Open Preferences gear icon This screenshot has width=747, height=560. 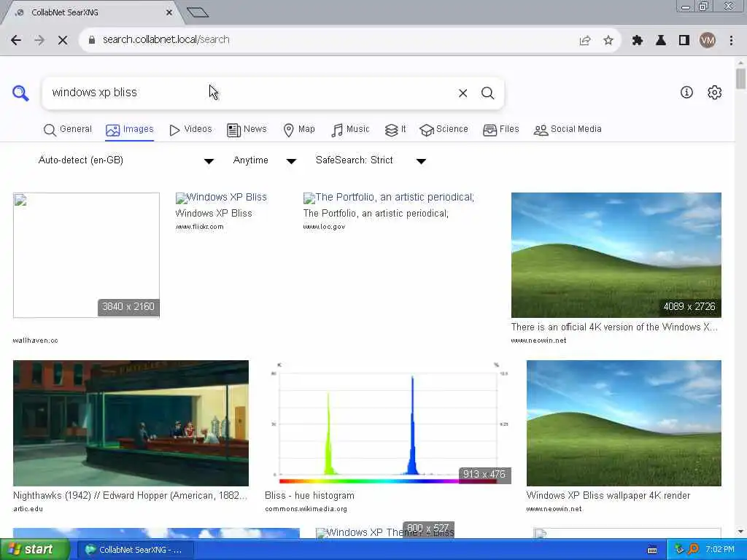click(x=715, y=93)
